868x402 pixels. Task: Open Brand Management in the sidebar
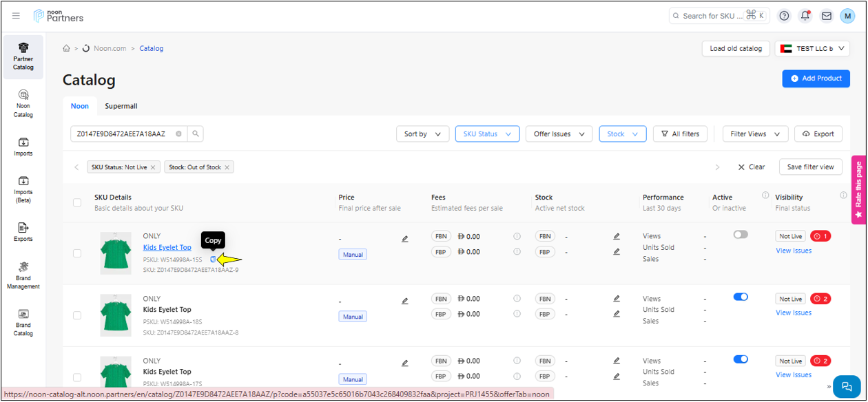pos(23,275)
